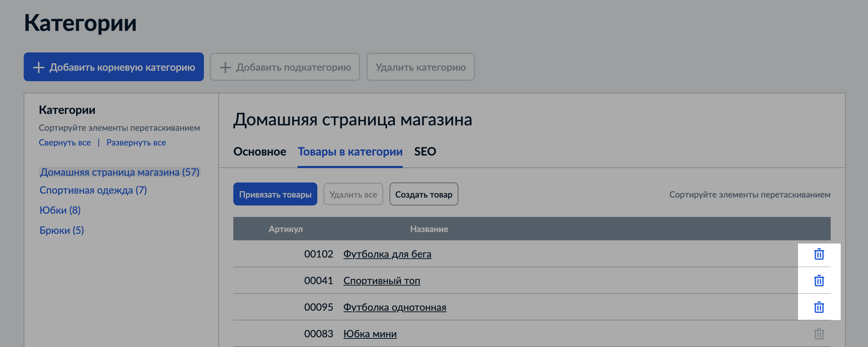
Task: Click the trash icon for Спортивный топ
Action: tap(819, 281)
